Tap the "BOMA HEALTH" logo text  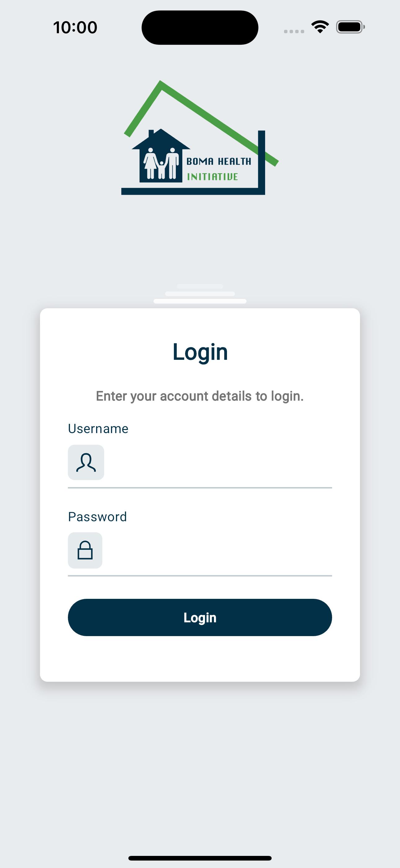click(x=219, y=161)
